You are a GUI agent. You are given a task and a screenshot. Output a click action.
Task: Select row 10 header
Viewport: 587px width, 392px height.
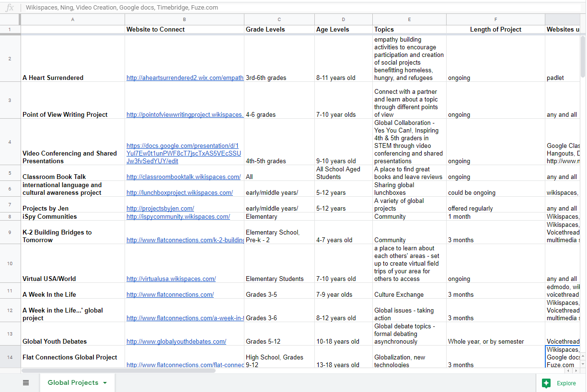coord(10,263)
